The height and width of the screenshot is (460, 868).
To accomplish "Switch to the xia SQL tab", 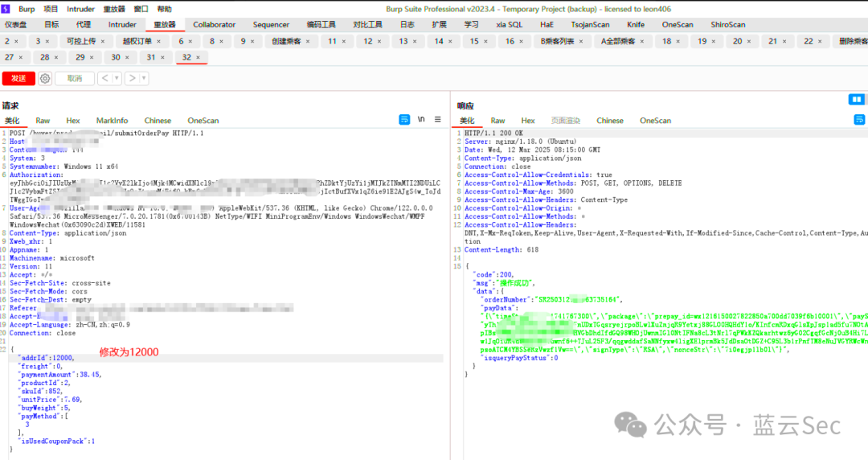I will pyautogui.click(x=509, y=24).
